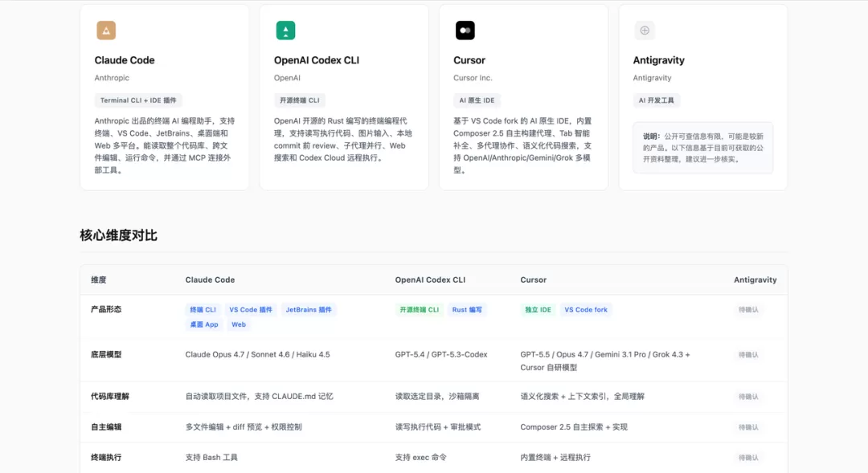
Task: Click the '核心维度对比' section heading
Action: (x=118, y=235)
